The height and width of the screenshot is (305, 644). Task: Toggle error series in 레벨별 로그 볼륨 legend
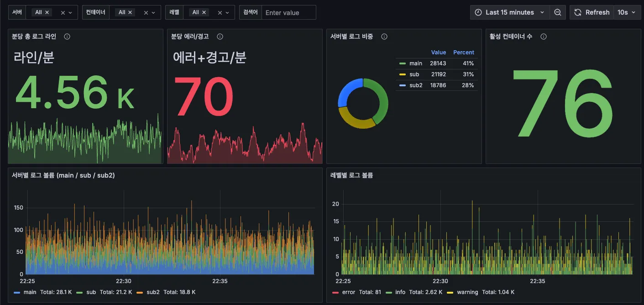(349, 292)
